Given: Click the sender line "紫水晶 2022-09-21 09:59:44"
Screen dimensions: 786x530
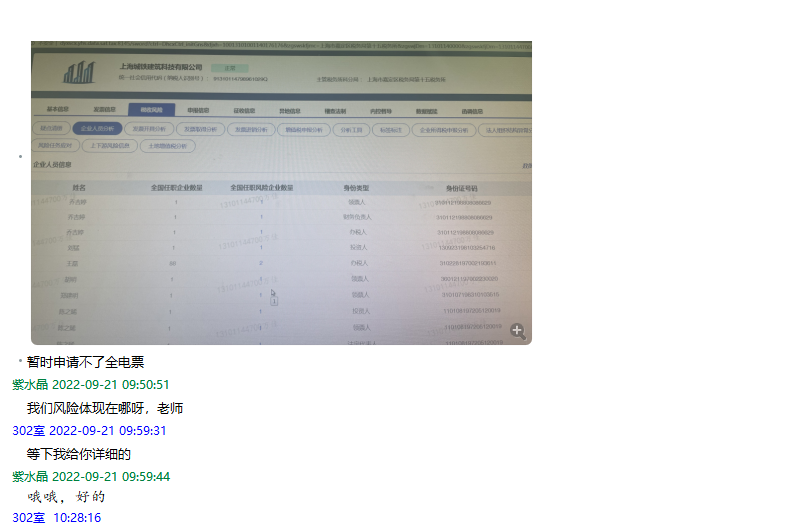Looking at the screenshot, I should (x=91, y=476).
